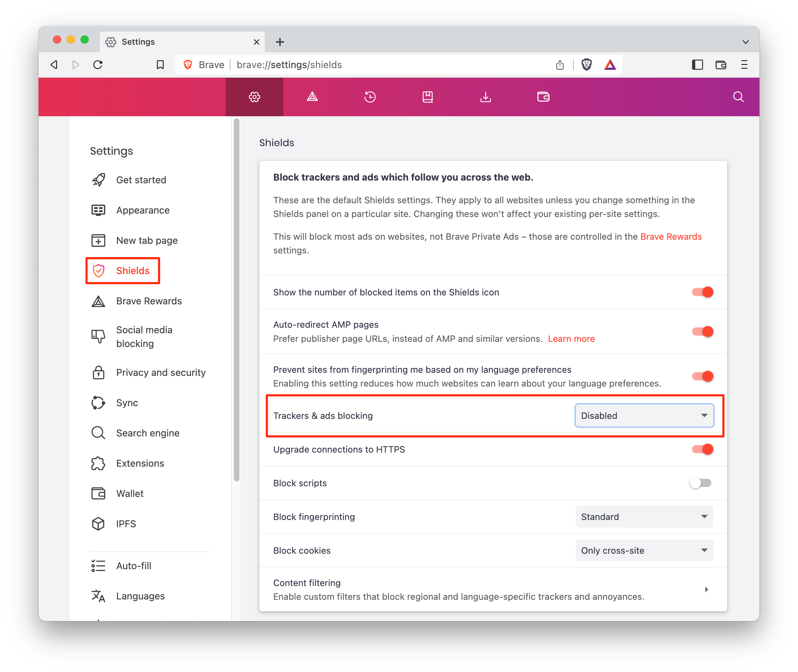
Task: Open New tab page settings
Action: (134, 240)
